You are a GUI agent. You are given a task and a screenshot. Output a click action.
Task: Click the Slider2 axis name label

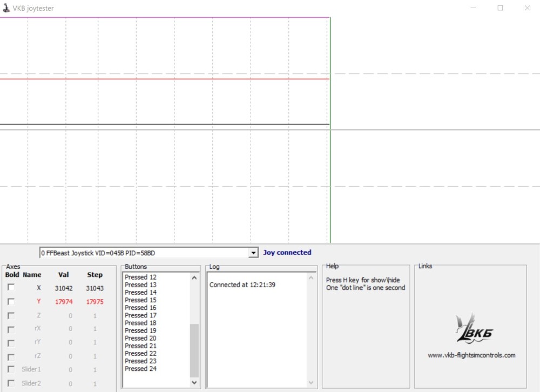31,383
